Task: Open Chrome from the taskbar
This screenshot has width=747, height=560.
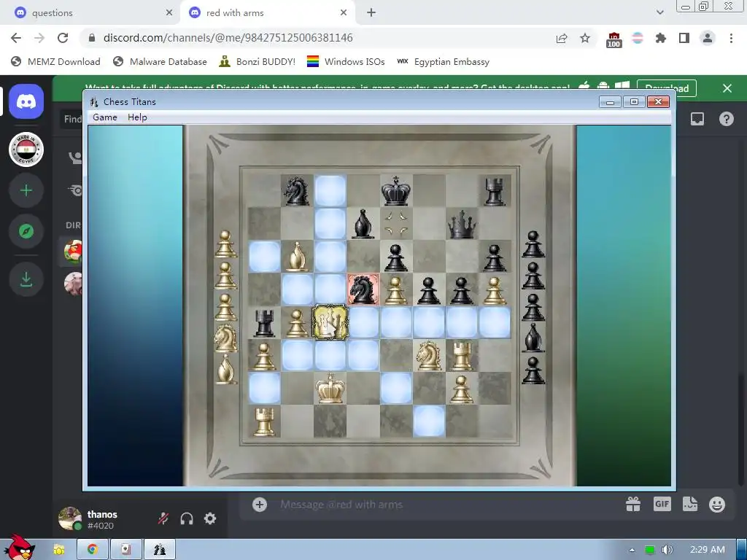Action: click(93, 550)
